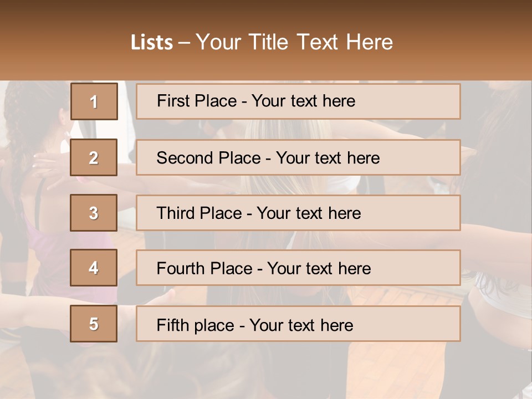This screenshot has height=399, width=532.
Task: Click the word 'Third' in list item three
Action: (175, 213)
